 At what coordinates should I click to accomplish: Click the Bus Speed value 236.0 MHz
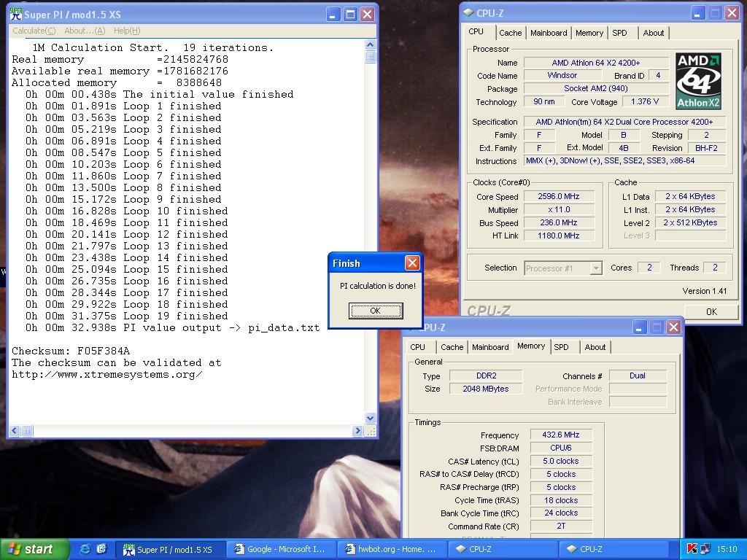(559, 222)
